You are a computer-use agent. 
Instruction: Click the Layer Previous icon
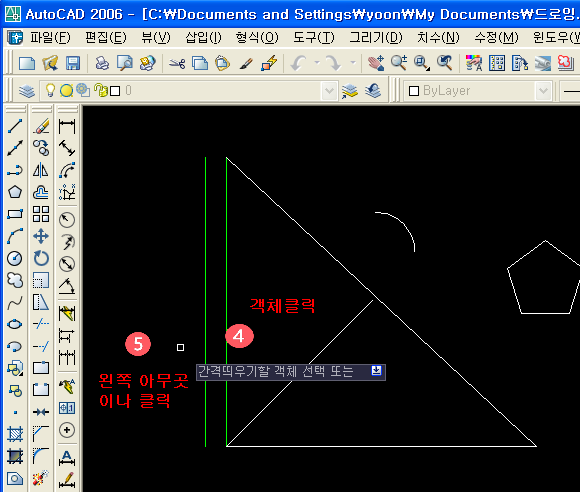[x=373, y=91]
